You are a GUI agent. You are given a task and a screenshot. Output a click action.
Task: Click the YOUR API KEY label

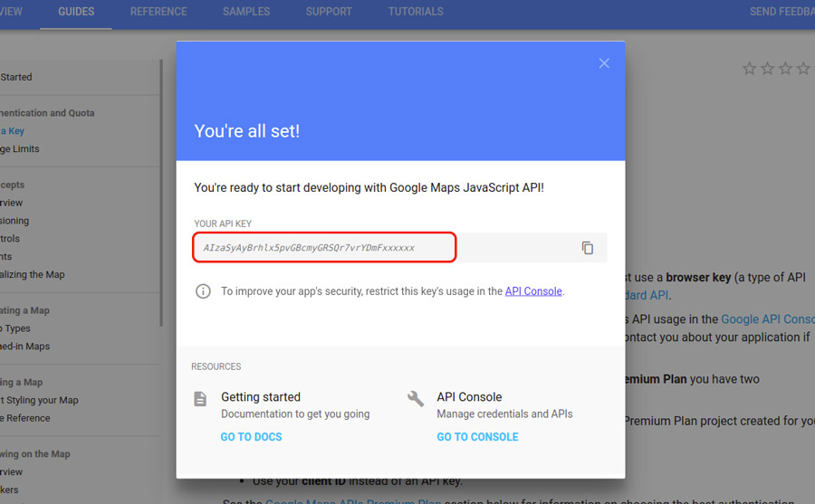pyautogui.click(x=223, y=223)
